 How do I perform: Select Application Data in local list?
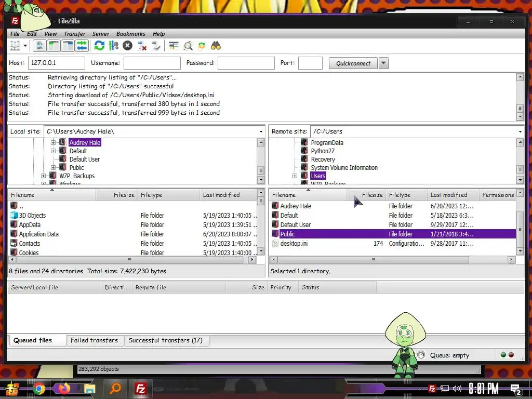pyautogui.click(x=38, y=234)
